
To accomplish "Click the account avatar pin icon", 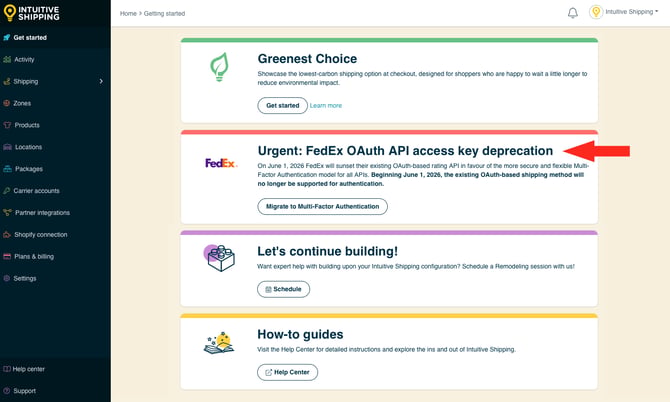I will click(596, 12).
